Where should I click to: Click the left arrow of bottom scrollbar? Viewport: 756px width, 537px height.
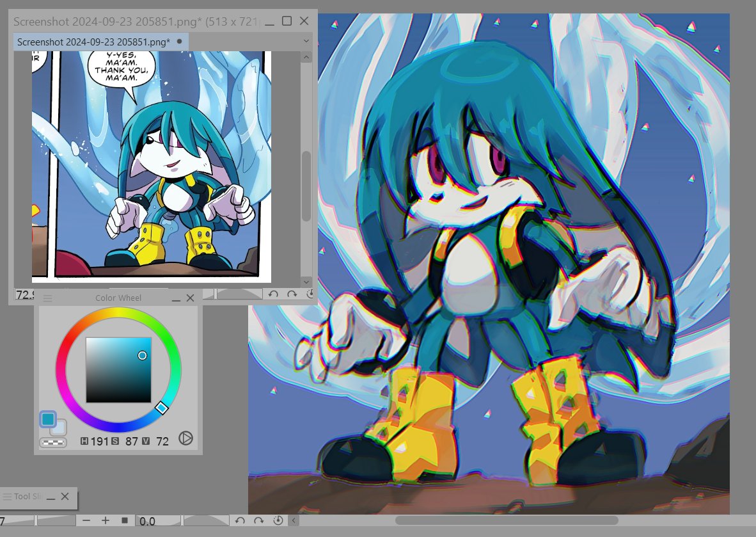pyautogui.click(x=294, y=520)
